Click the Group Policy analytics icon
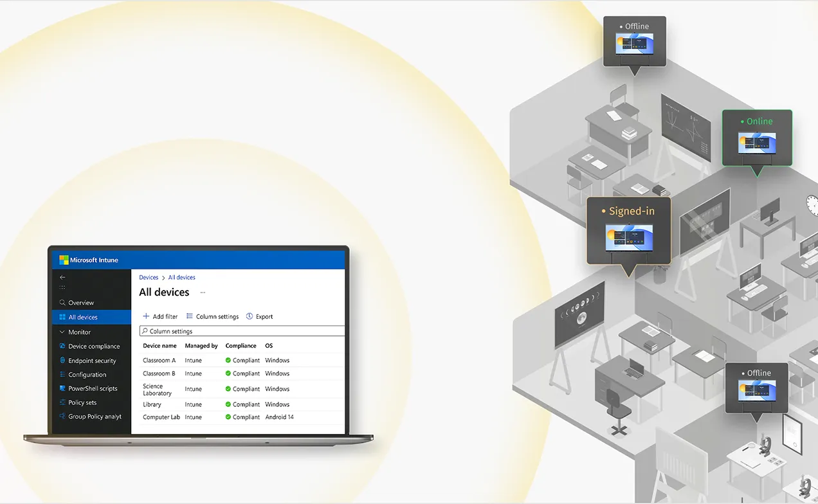The width and height of the screenshot is (818, 504). (62, 417)
